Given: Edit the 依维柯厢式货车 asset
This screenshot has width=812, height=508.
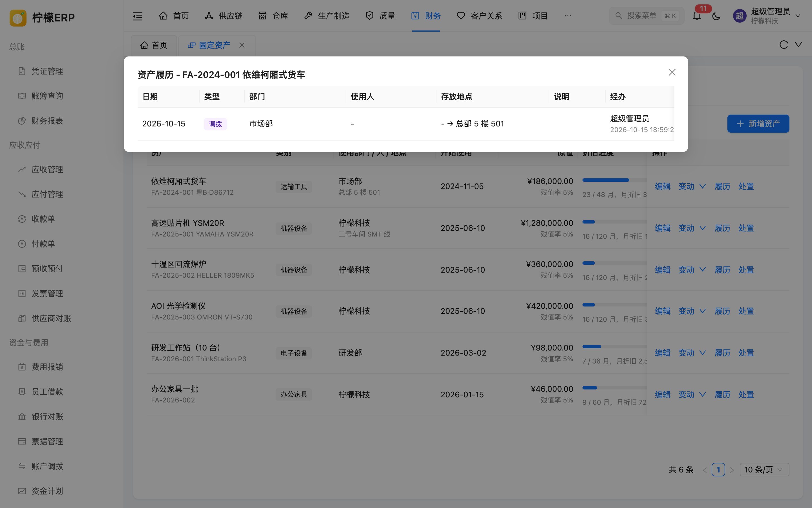Looking at the screenshot, I should tap(662, 187).
